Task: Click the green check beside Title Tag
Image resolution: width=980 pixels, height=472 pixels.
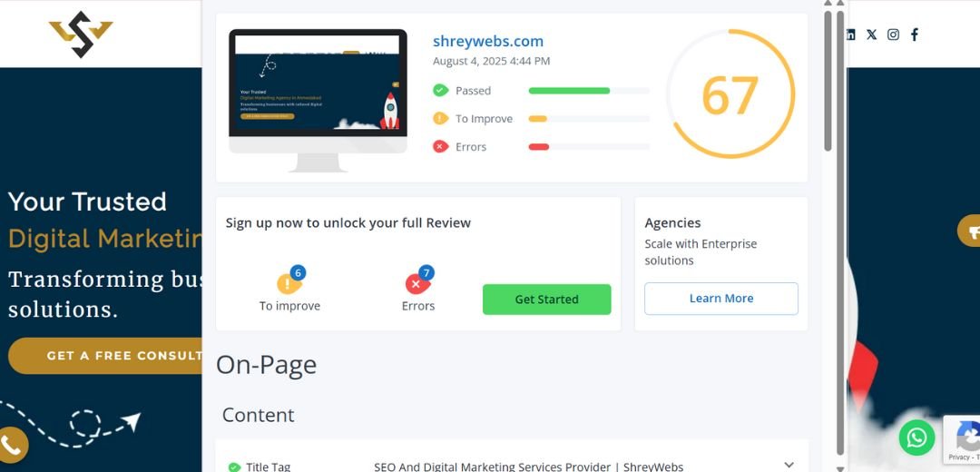Action: (234, 467)
